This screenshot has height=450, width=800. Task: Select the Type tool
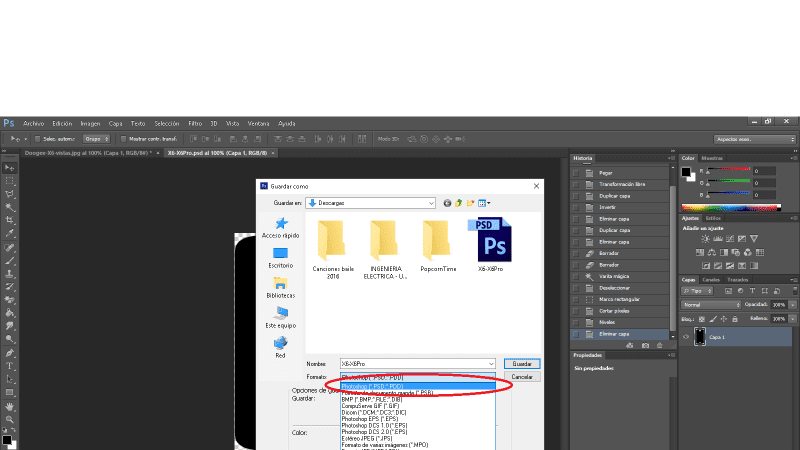click(x=10, y=366)
